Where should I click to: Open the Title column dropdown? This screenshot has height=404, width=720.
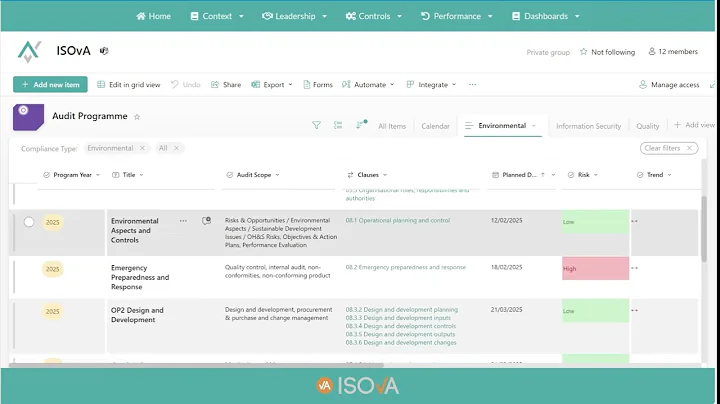point(141,175)
